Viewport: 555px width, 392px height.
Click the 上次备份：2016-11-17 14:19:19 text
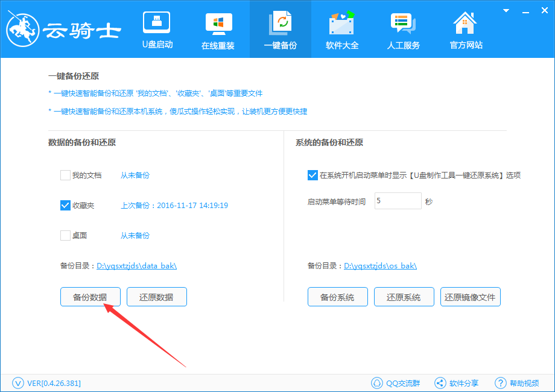coord(174,205)
